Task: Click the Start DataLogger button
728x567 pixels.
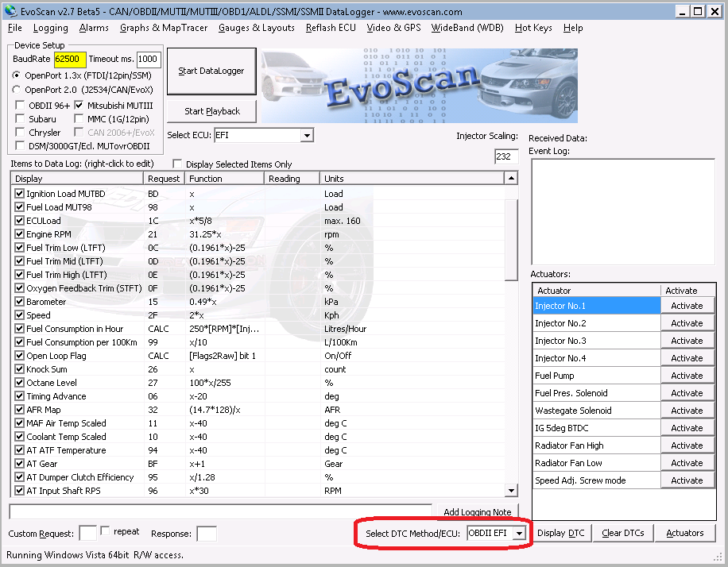Action: click(211, 71)
